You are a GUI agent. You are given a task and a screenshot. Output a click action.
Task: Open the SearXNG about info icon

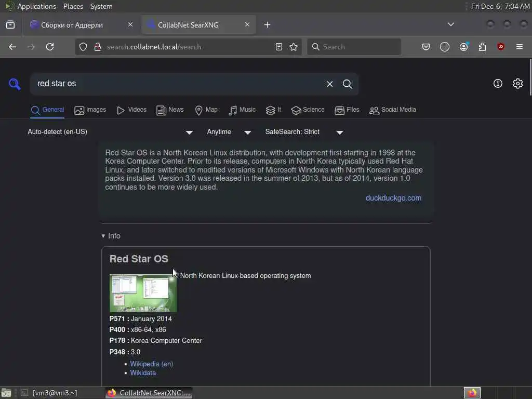pos(498,84)
